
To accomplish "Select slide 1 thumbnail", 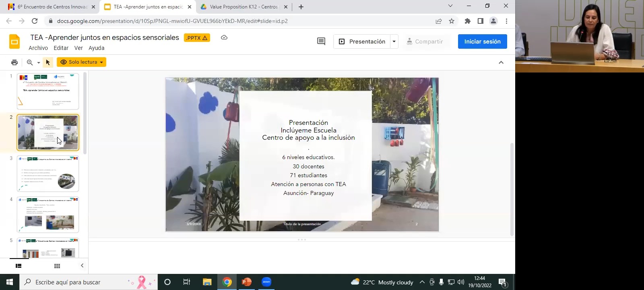I will (x=48, y=91).
